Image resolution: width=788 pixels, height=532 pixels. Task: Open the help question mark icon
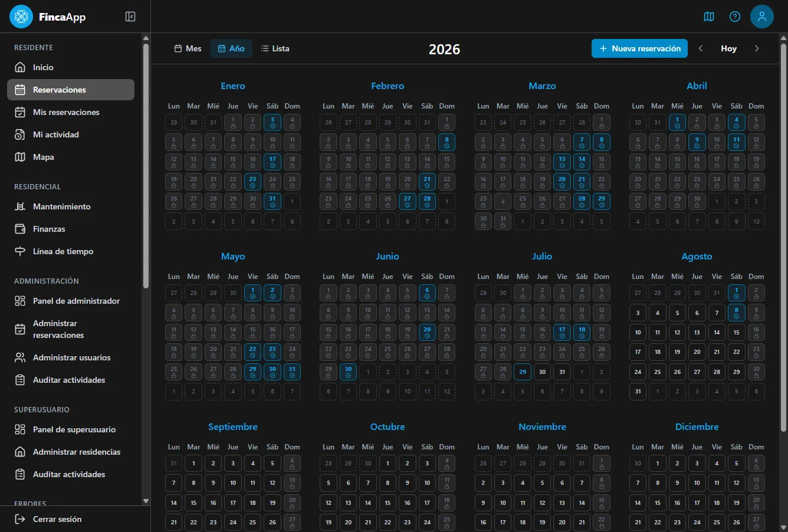[x=735, y=17]
